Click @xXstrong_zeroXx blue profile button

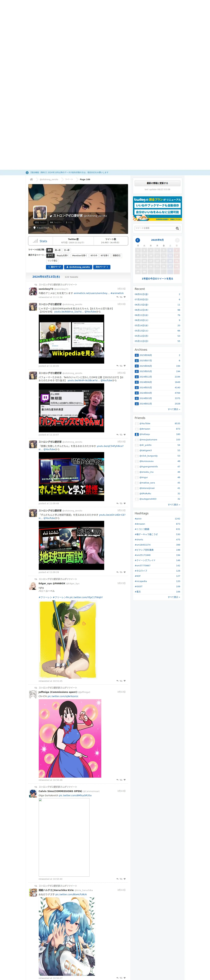tap(78, 267)
